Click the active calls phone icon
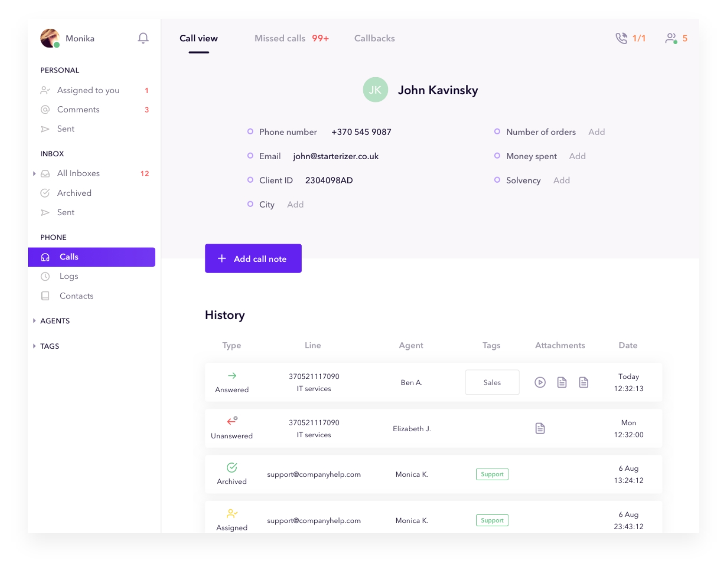This screenshot has height=571, width=728. 621,38
